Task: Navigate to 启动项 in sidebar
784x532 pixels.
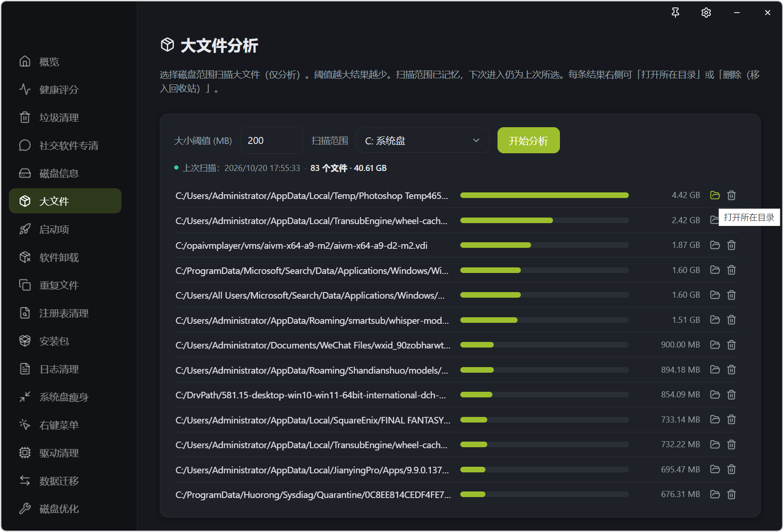Action: pos(65,229)
